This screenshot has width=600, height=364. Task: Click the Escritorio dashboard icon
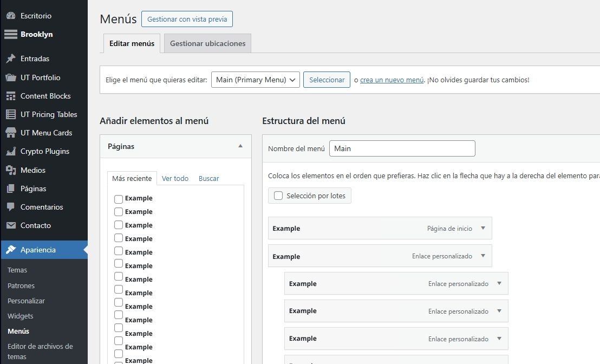(11, 16)
